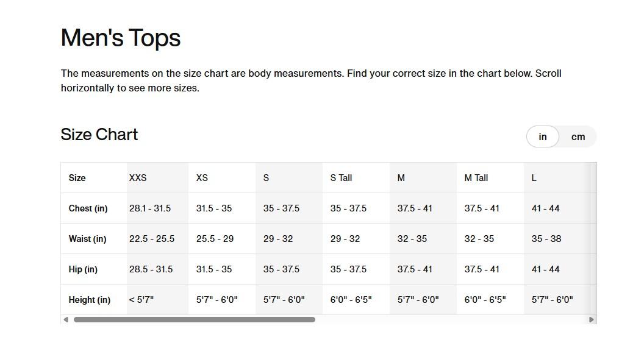This screenshot has width=644, height=340.
Task: Click the Chest (in) row label
Action: pyautogui.click(x=88, y=208)
